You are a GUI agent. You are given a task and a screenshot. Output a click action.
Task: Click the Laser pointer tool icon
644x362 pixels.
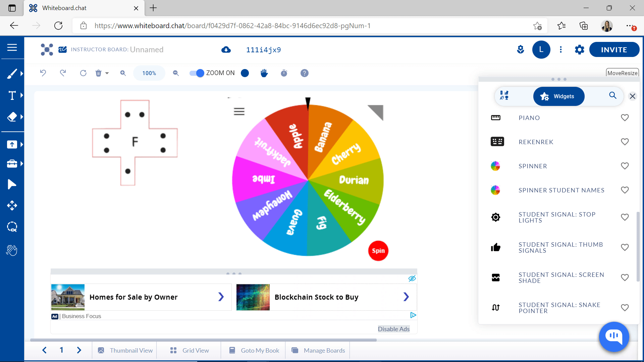12,185
